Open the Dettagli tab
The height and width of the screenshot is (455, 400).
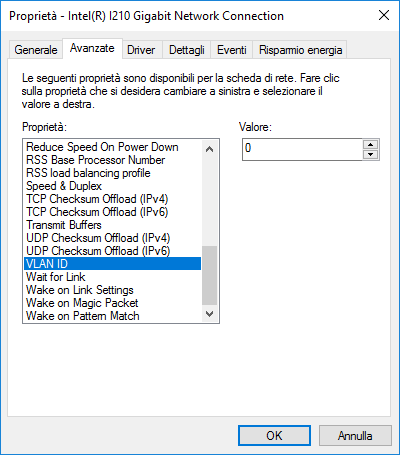click(x=187, y=50)
